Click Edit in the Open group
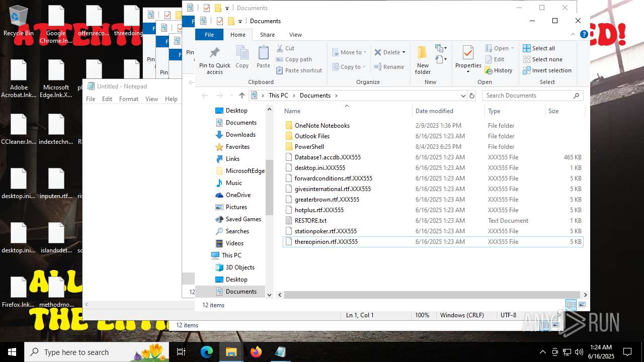 [x=495, y=59]
